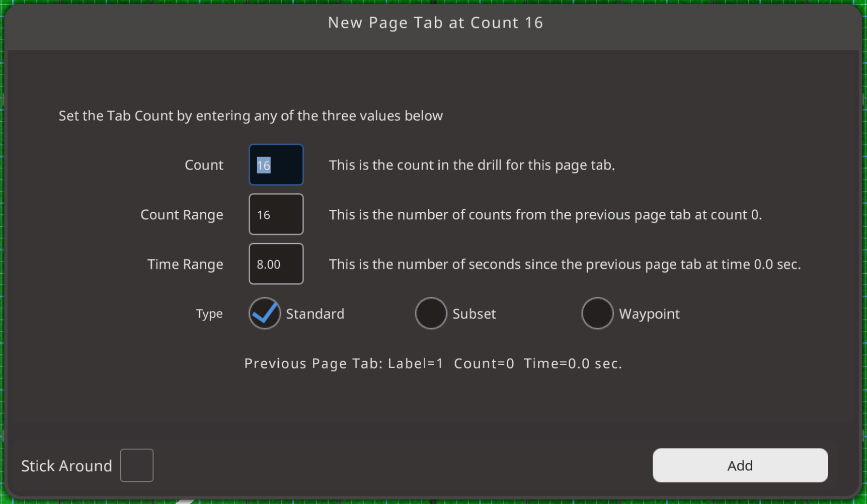
Task: Select the Time Range field showing 8.00
Action: (x=276, y=264)
